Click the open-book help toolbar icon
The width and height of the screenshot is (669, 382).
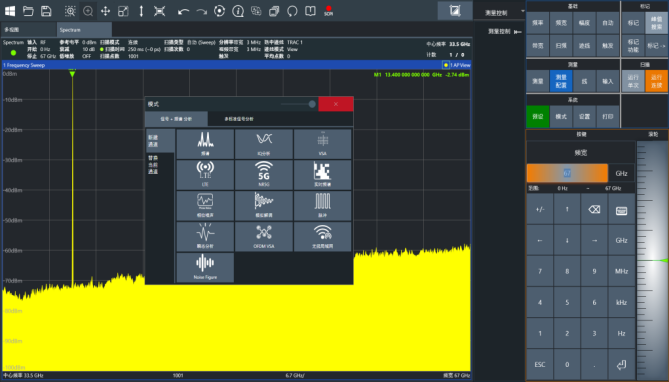tap(310, 11)
